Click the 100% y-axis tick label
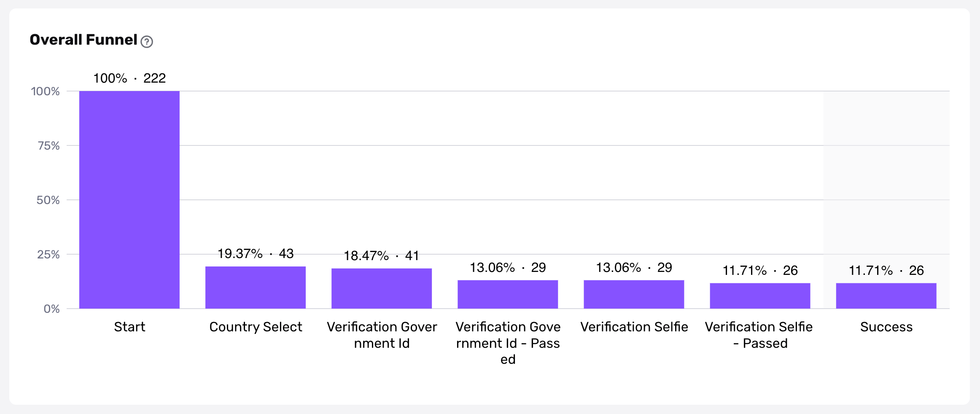This screenshot has width=980, height=414. point(45,91)
